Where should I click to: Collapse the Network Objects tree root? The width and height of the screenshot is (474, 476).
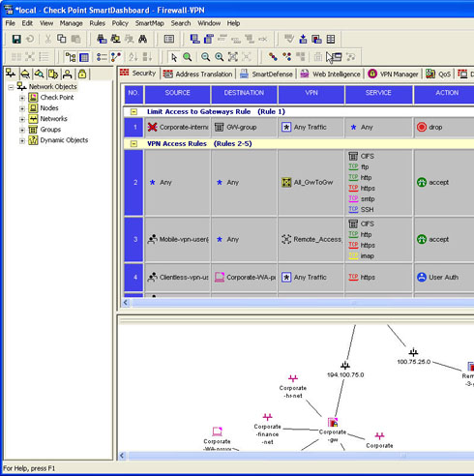(x=11, y=87)
